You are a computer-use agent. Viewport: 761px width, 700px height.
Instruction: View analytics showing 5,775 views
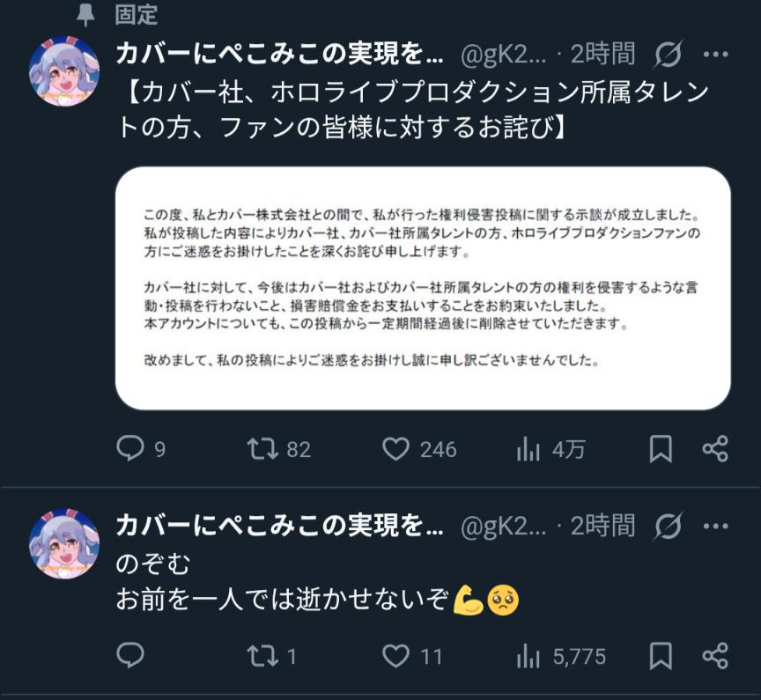[528, 655]
